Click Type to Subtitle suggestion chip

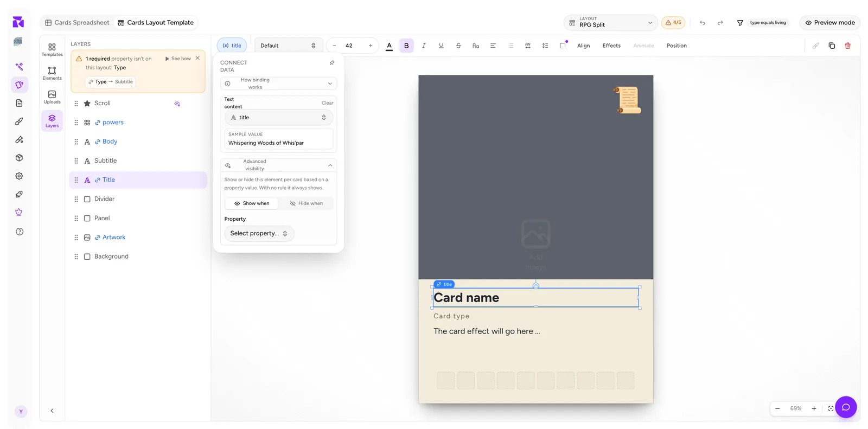click(111, 82)
